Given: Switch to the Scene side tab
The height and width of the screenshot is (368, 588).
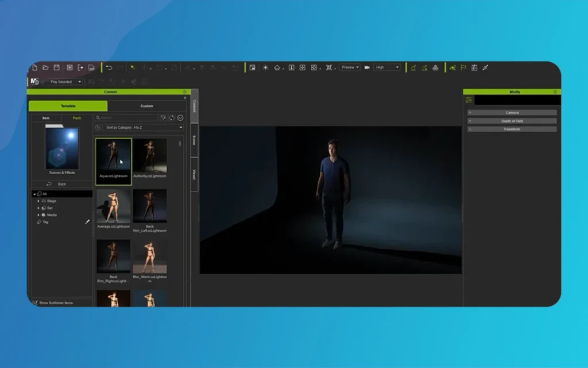Looking at the screenshot, I should click(x=195, y=140).
